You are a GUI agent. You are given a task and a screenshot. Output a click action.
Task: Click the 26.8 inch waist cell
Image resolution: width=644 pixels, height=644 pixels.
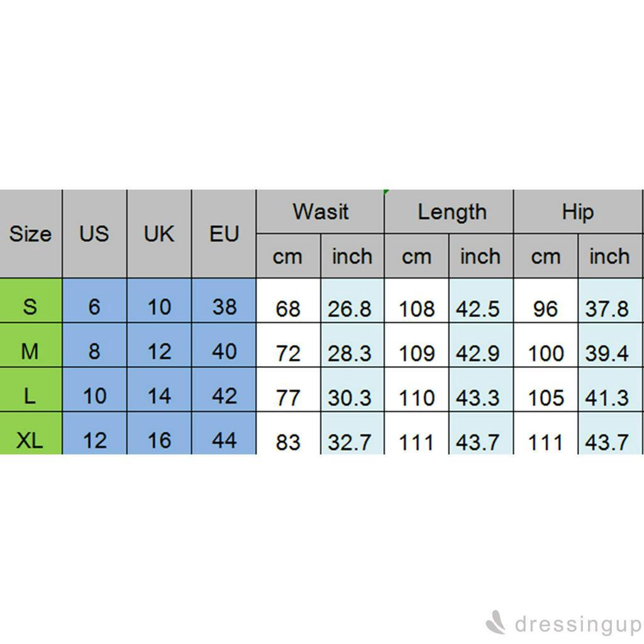click(x=352, y=308)
